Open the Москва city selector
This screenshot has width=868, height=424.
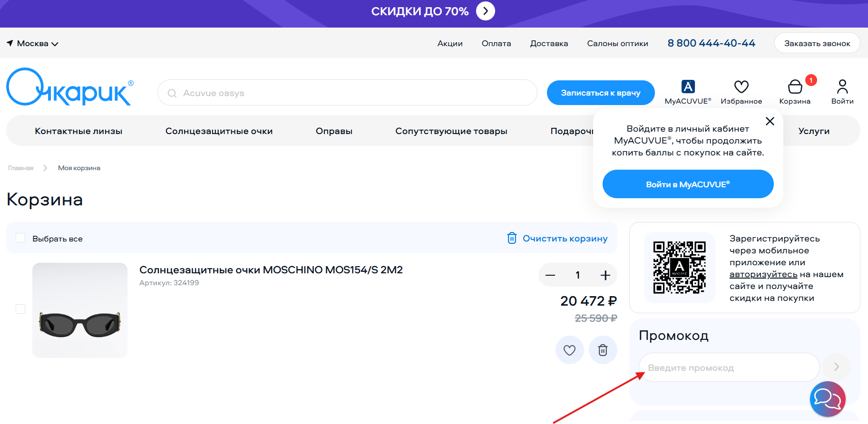[33, 43]
